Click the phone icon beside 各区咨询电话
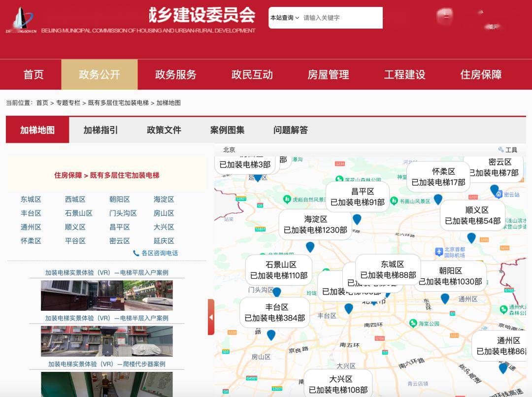Image resolution: width=532 pixels, height=397 pixels. pos(136,252)
